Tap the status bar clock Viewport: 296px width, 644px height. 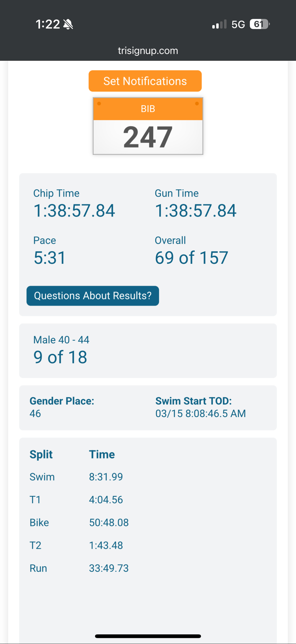(x=48, y=24)
